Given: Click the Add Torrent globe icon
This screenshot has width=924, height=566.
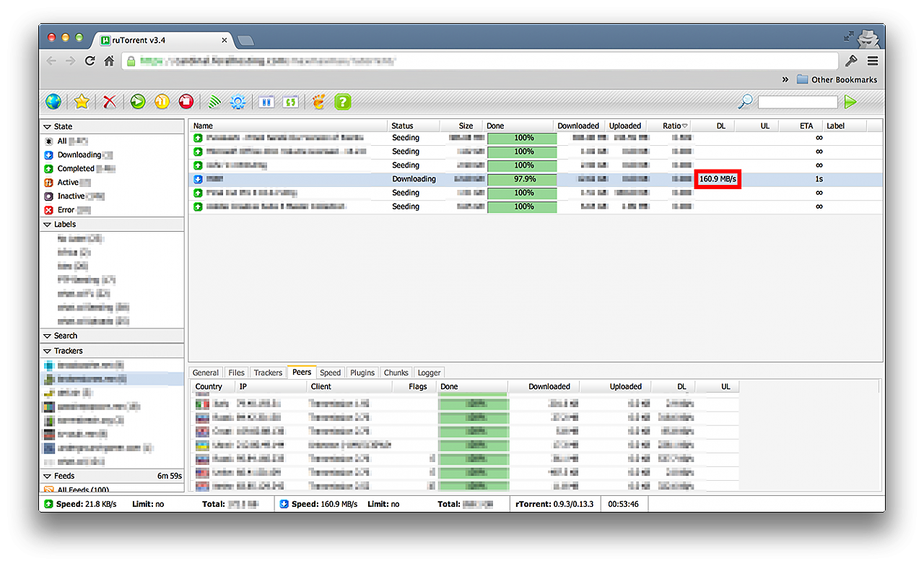Looking at the screenshot, I should 53,102.
